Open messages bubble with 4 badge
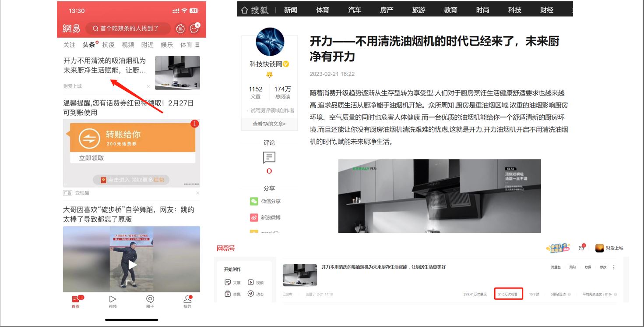644x327 pixels. pos(194,29)
